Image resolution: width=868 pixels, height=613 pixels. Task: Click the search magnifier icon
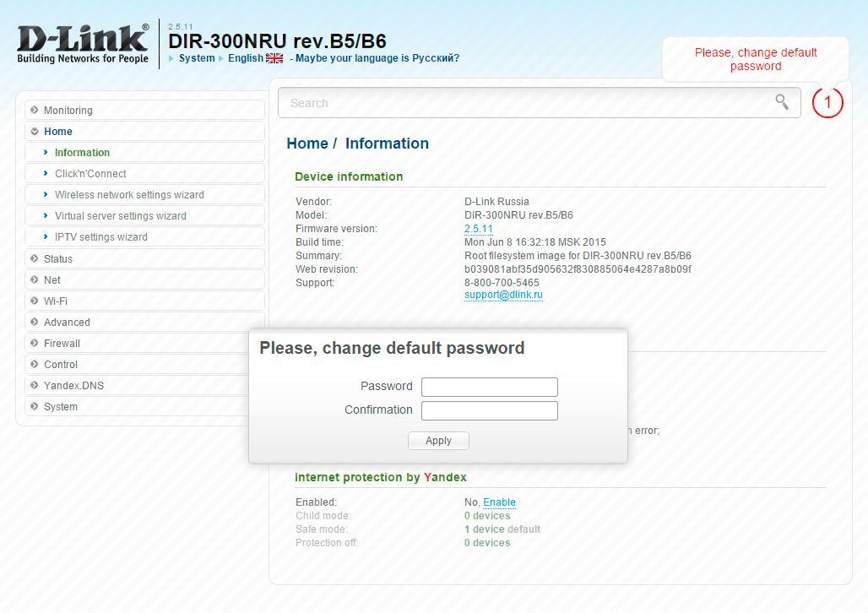[x=782, y=102]
